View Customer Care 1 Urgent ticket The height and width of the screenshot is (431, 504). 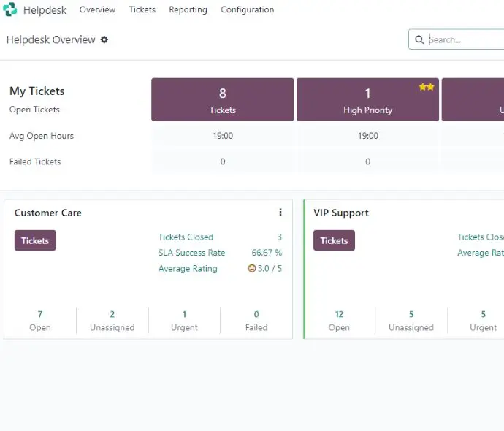[184, 321]
